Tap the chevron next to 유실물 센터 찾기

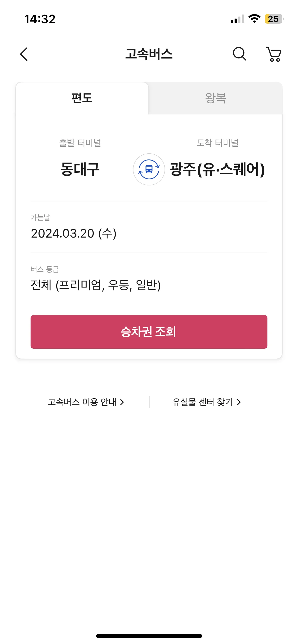[x=239, y=402]
